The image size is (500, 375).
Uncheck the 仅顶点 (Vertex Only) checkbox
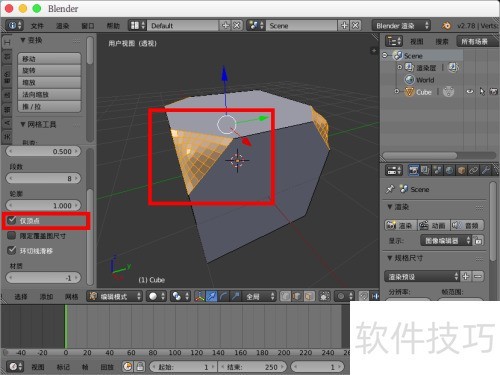point(12,220)
